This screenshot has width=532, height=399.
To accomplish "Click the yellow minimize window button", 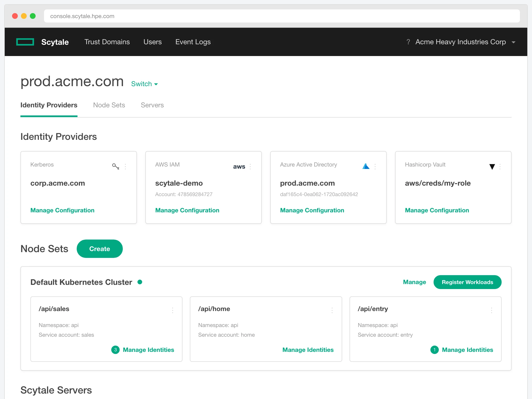I will [x=24, y=16].
